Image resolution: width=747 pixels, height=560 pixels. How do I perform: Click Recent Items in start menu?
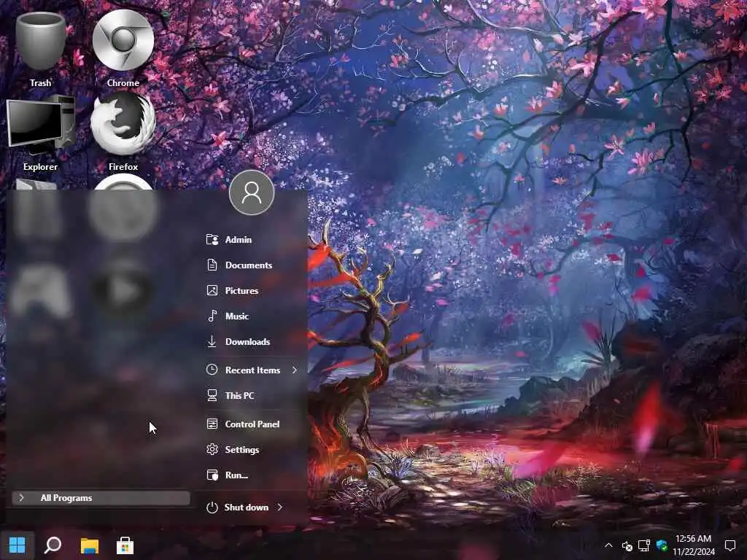tap(252, 370)
